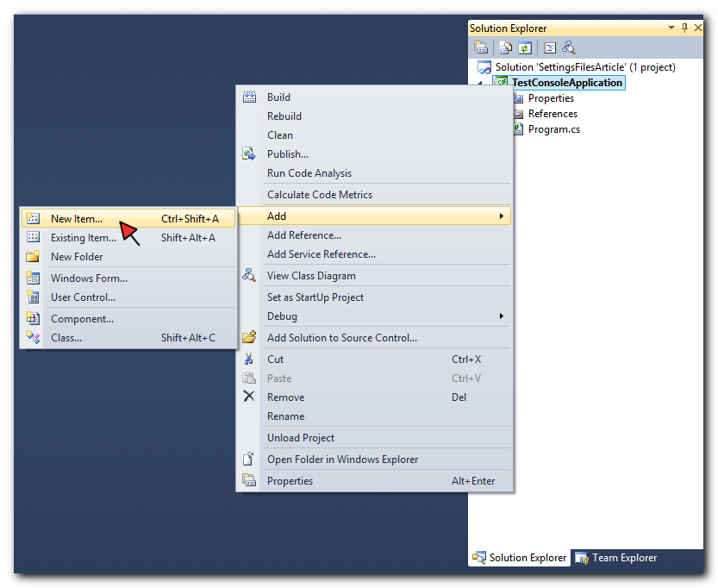Click the wand icon next to Class...
The image size is (718, 588).
32,337
